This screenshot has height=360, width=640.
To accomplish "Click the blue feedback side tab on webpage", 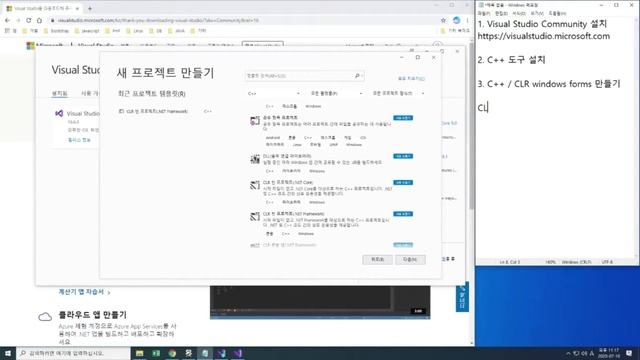I will pyautogui.click(x=462, y=297).
